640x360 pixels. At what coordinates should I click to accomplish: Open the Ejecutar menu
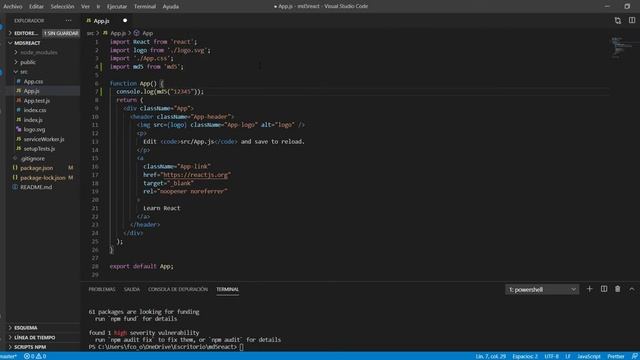(117, 6)
